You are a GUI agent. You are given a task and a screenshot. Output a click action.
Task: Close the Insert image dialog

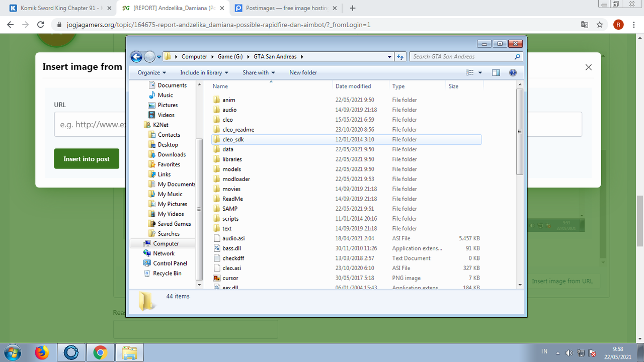pyautogui.click(x=589, y=67)
